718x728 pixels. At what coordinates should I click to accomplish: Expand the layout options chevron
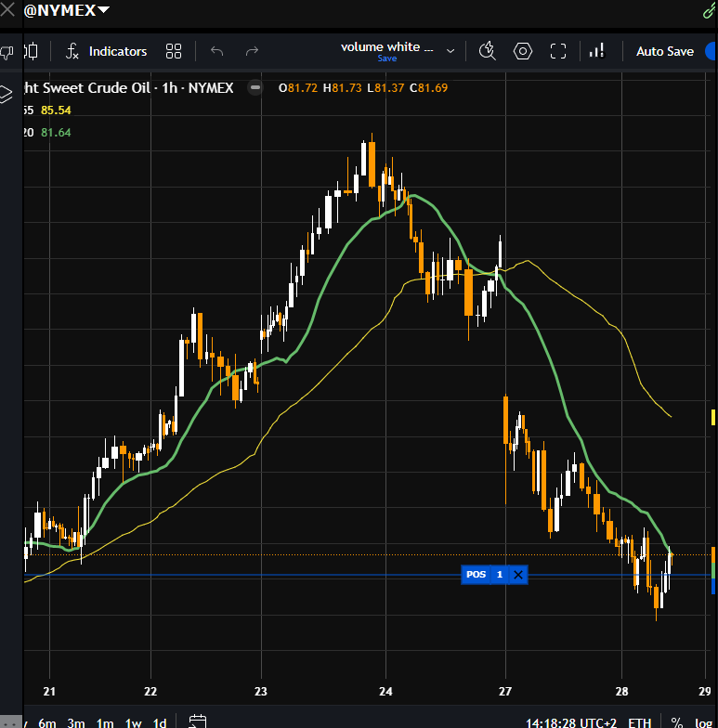pyautogui.click(x=450, y=51)
